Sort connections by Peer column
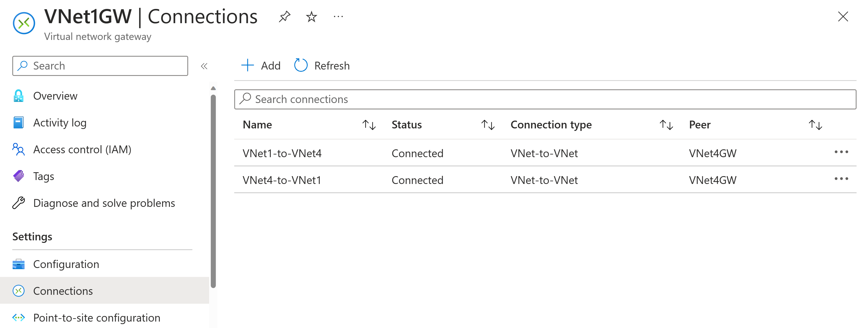 click(816, 125)
